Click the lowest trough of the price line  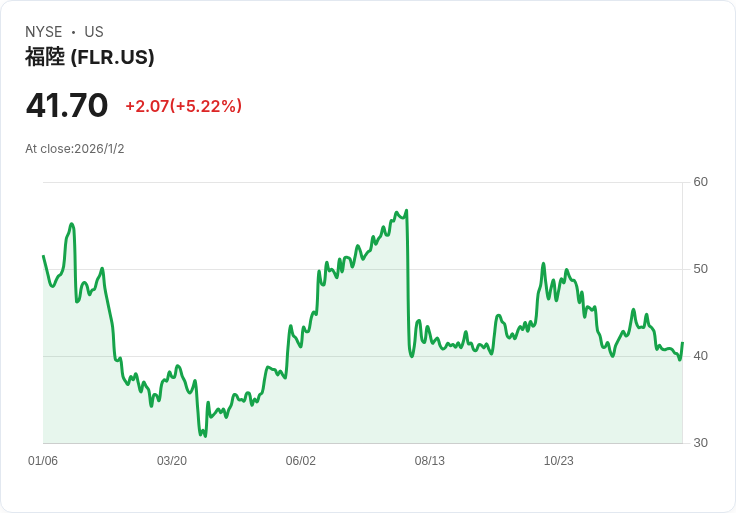(x=205, y=436)
